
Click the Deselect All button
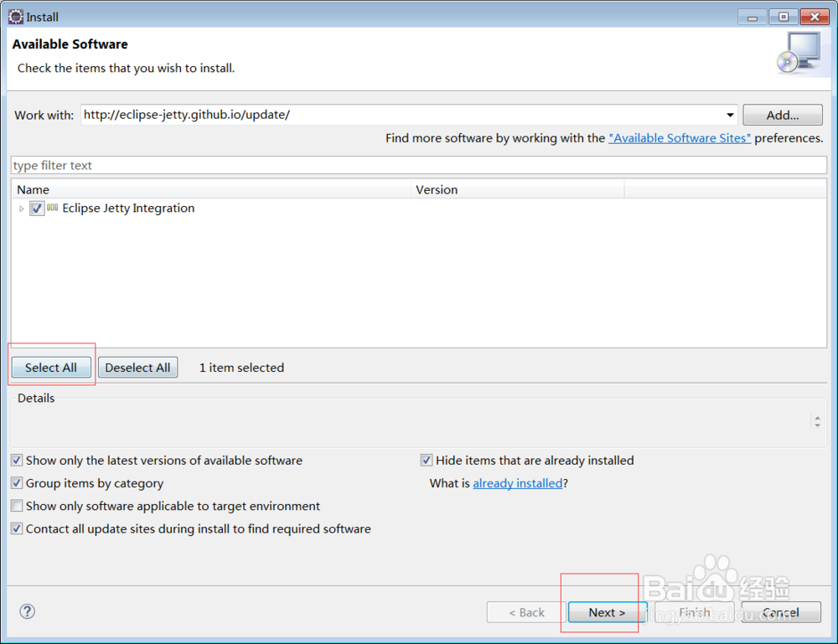tap(138, 368)
